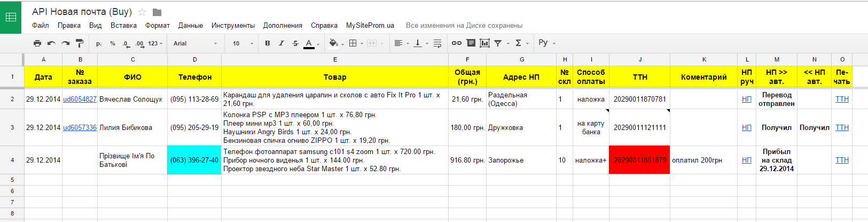Toggle bold formatting

(268, 43)
